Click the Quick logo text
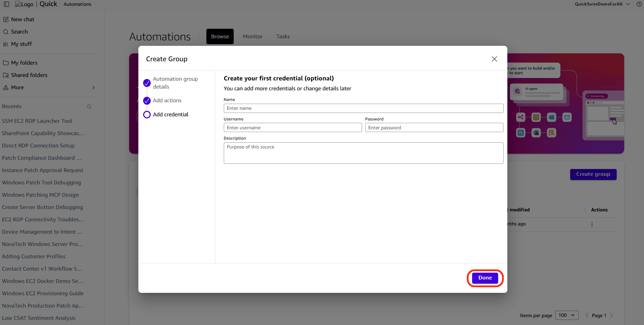This screenshot has width=644, height=325. 48,4
